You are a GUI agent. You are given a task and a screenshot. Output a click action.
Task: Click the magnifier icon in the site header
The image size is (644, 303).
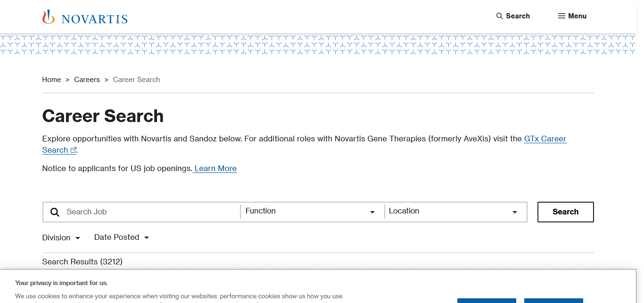tap(500, 16)
